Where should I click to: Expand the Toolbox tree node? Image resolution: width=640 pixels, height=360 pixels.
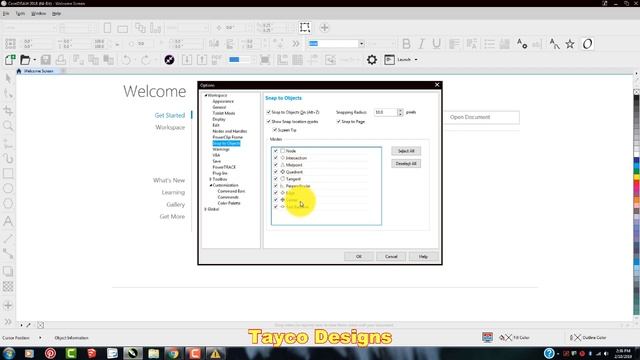pos(211,179)
